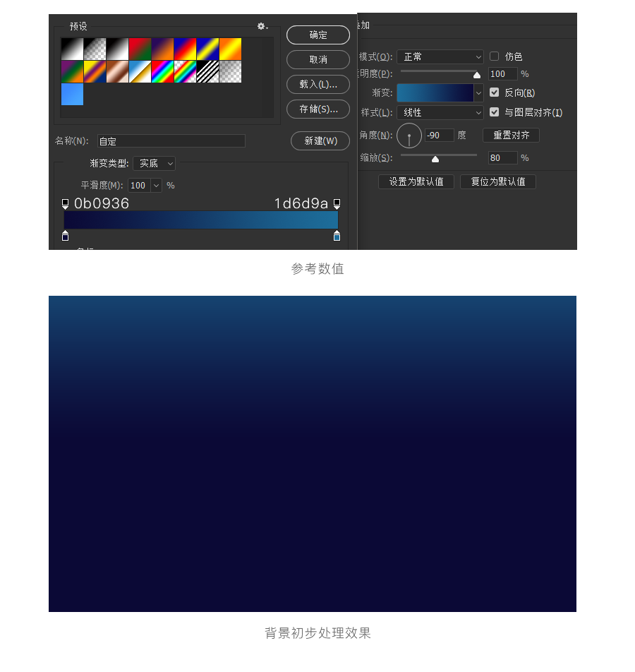Select the chrome gradient preset

pos(140,71)
